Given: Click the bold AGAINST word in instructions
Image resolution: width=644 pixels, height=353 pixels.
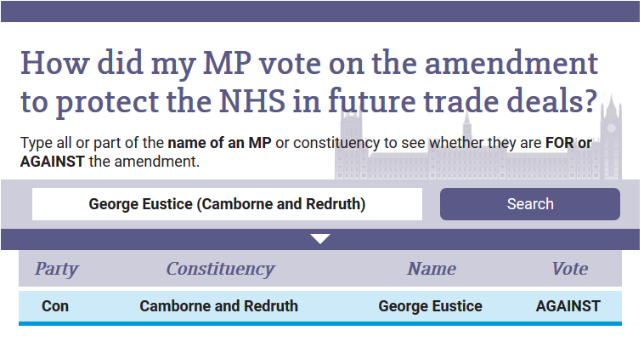Looking at the screenshot, I should pos(52,161).
